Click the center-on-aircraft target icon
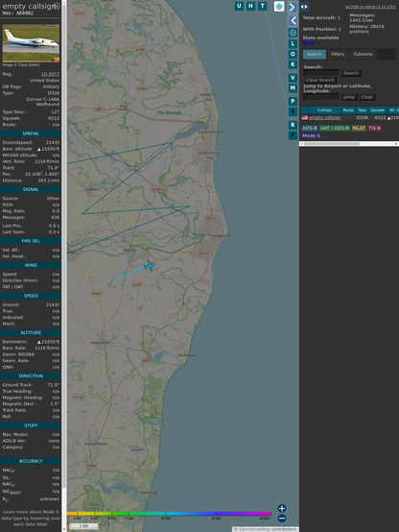 293,33
